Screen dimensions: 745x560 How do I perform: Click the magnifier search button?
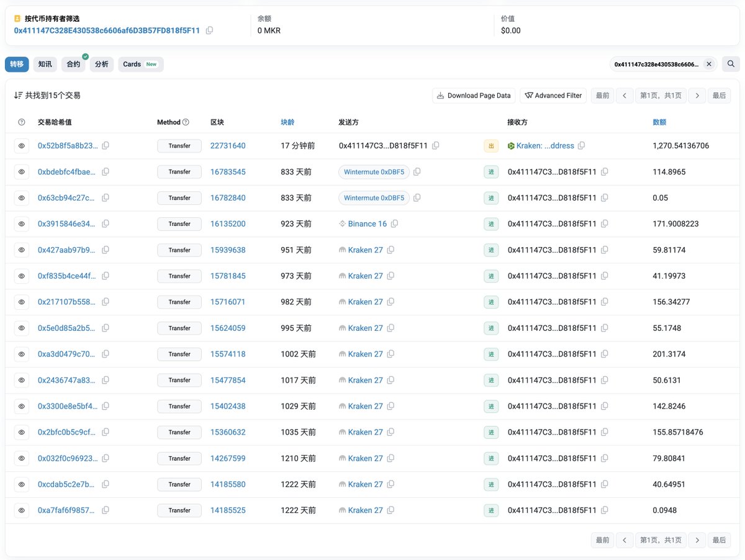point(731,64)
